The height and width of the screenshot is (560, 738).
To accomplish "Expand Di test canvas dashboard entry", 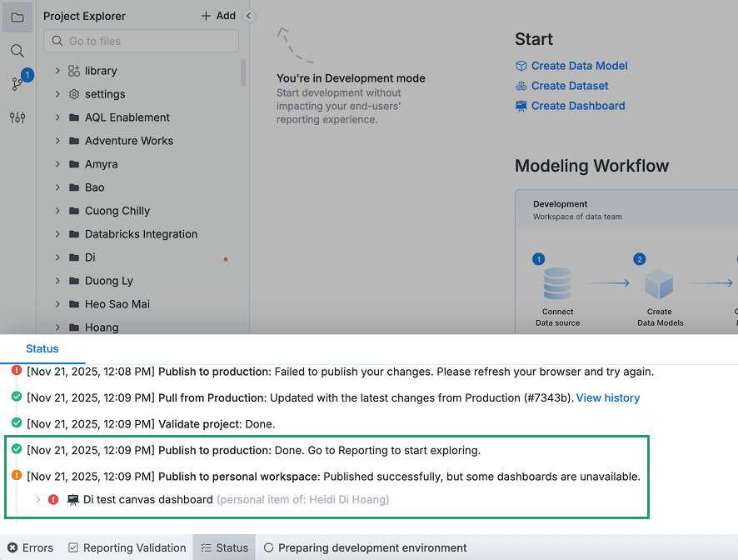I will (x=36, y=499).
